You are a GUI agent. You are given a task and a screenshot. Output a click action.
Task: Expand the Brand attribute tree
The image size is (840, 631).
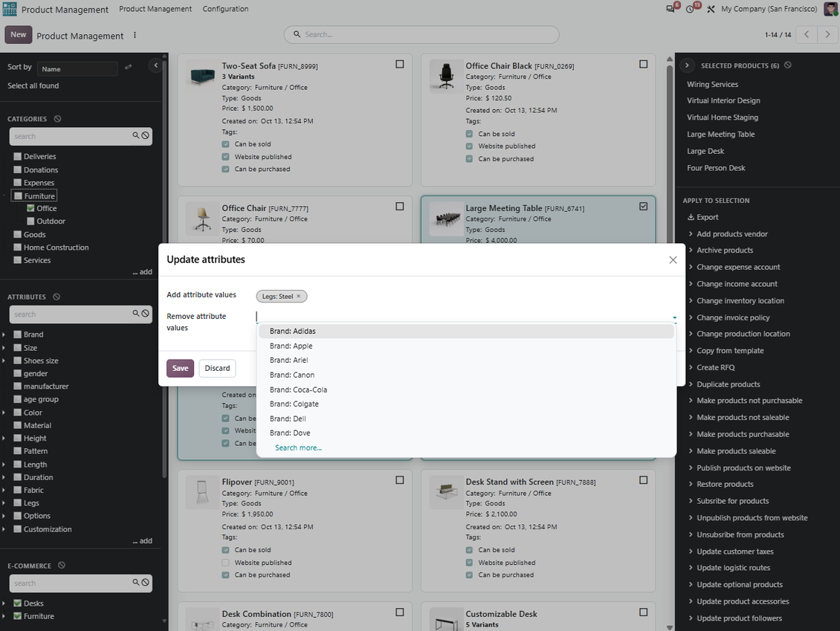[4, 334]
